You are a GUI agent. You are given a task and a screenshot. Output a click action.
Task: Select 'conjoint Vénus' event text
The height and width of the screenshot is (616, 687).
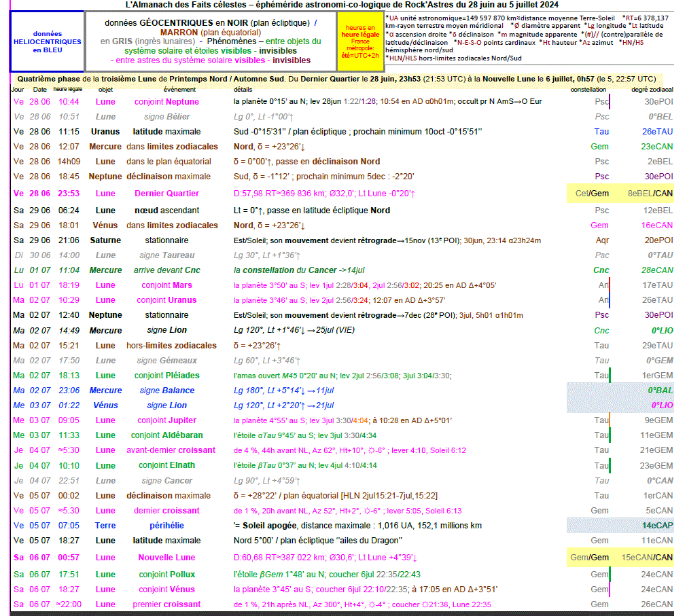pyautogui.click(x=166, y=590)
